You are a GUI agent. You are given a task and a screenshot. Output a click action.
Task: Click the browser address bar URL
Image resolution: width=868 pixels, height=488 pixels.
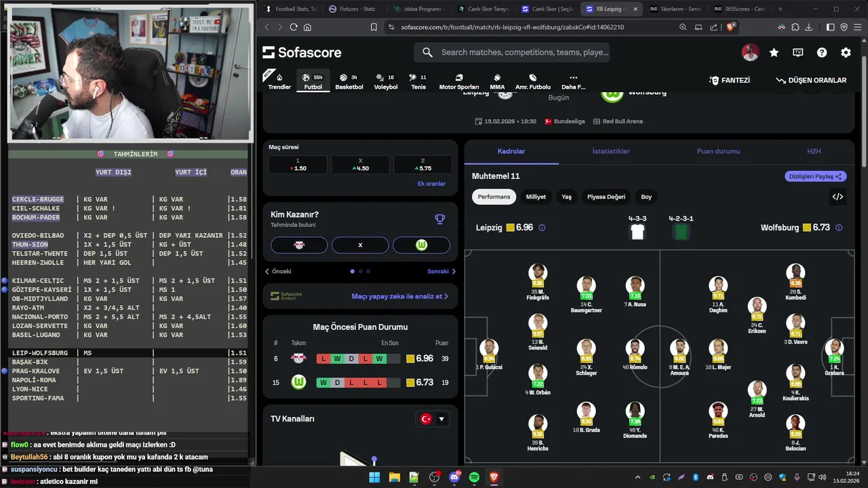point(512,27)
